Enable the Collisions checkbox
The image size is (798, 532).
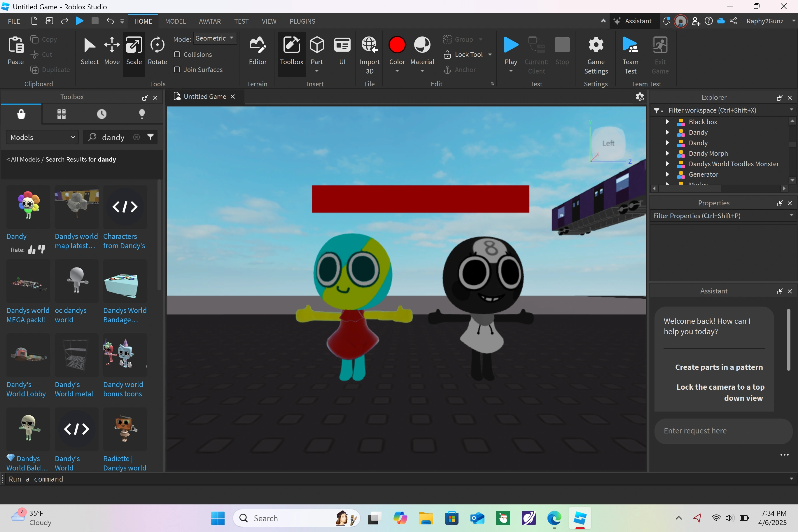pyautogui.click(x=177, y=54)
